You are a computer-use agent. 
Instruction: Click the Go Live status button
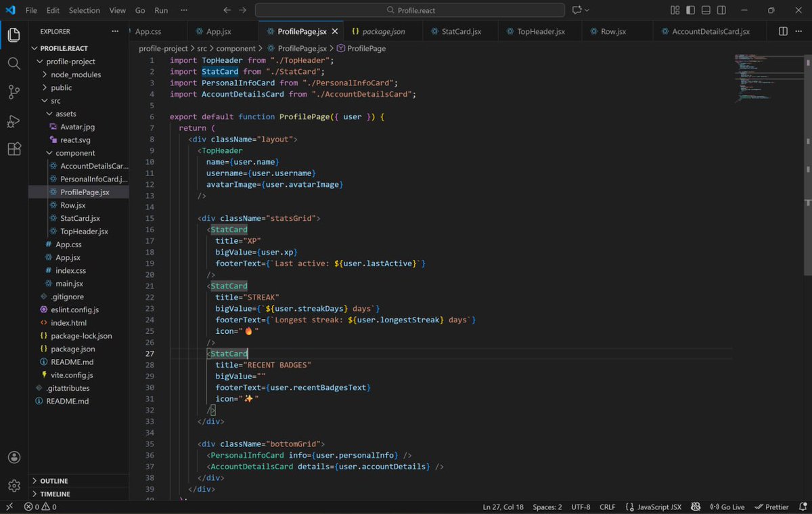727,507
